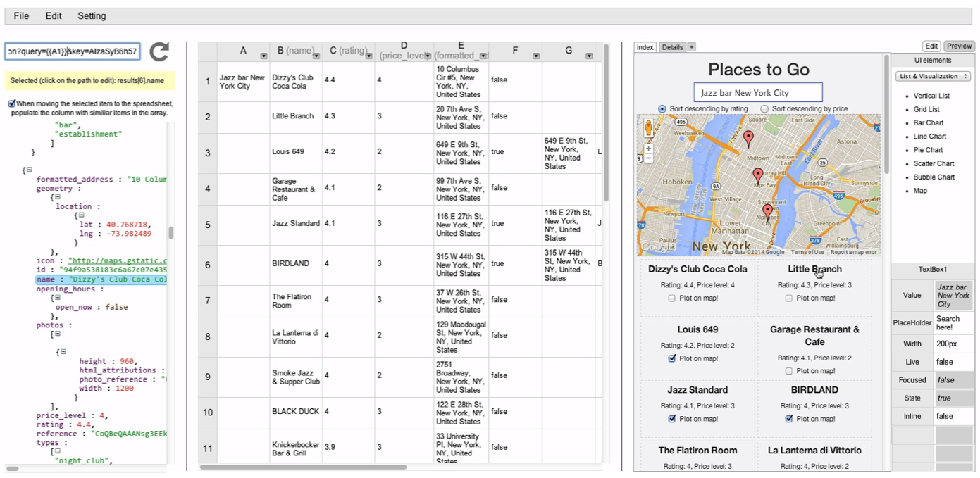The width and height of the screenshot is (980, 478).
Task: Click the refresh arrow beside the URL field
Action: click(160, 51)
